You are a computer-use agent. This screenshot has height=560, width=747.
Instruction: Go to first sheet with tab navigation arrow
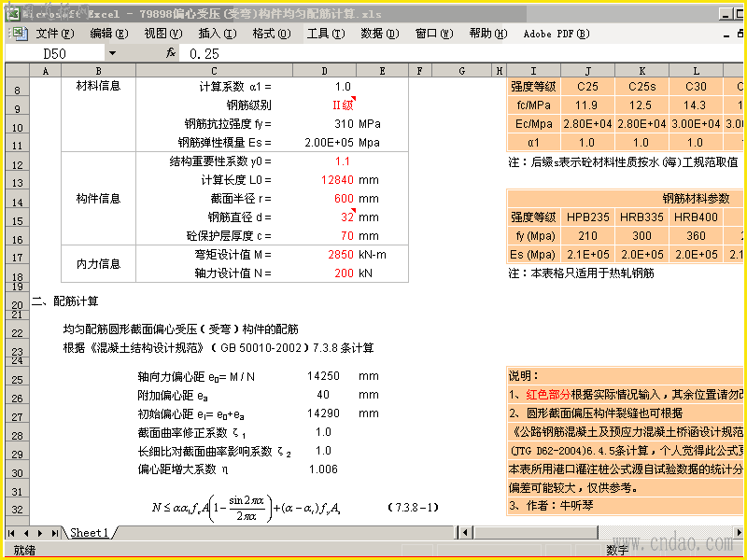pyautogui.click(x=12, y=533)
